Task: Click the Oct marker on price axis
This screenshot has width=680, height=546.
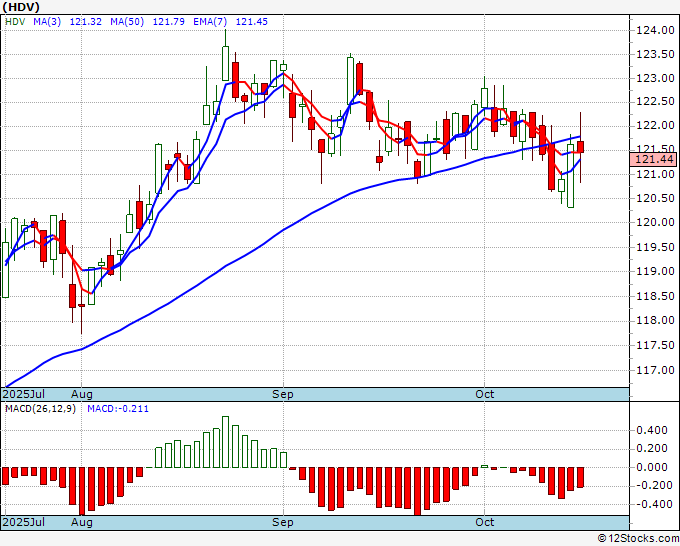Action: click(x=485, y=395)
